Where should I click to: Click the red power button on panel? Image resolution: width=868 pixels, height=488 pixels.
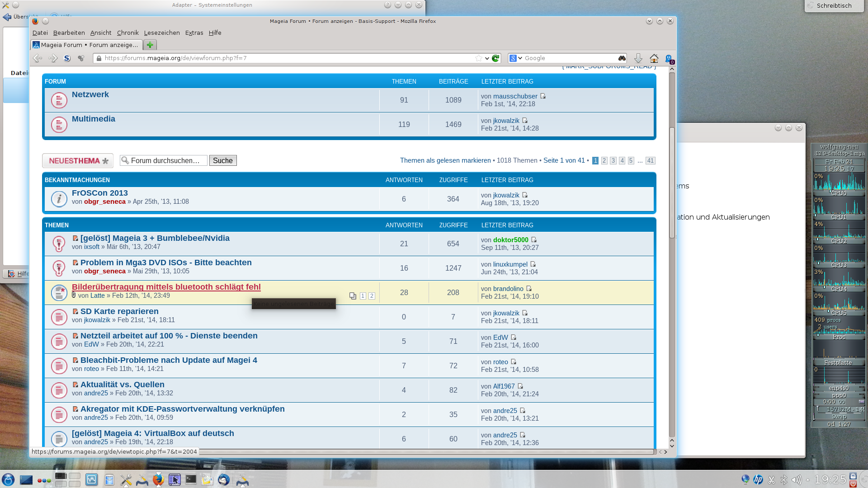(x=853, y=484)
